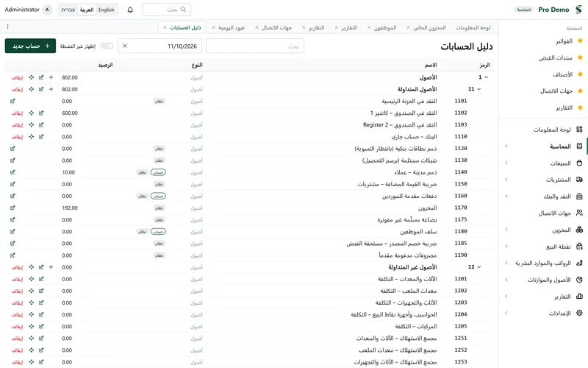The width and height of the screenshot is (588, 368).
Task: Edit account 1170 المخزون
Action: pyautogui.click(x=12, y=208)
